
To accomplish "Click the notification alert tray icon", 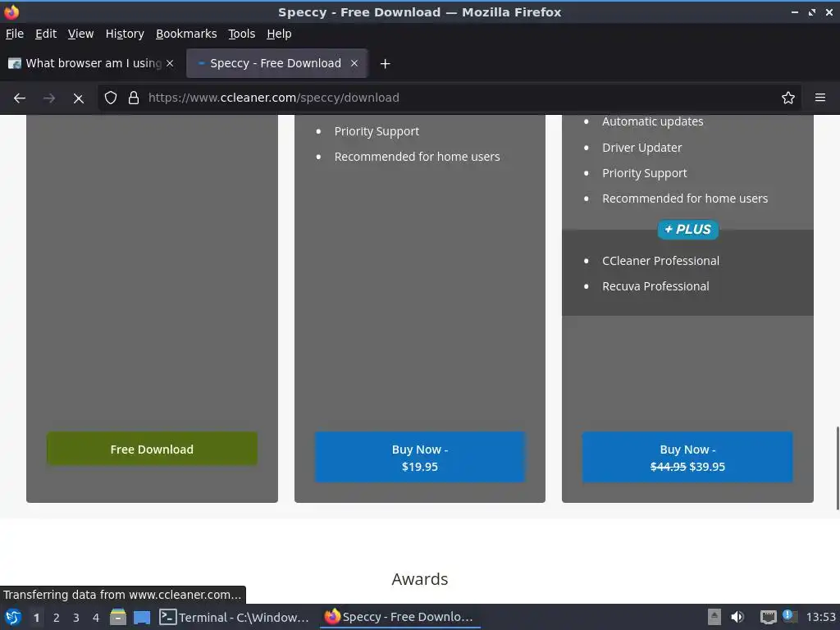I will [788, 616].
